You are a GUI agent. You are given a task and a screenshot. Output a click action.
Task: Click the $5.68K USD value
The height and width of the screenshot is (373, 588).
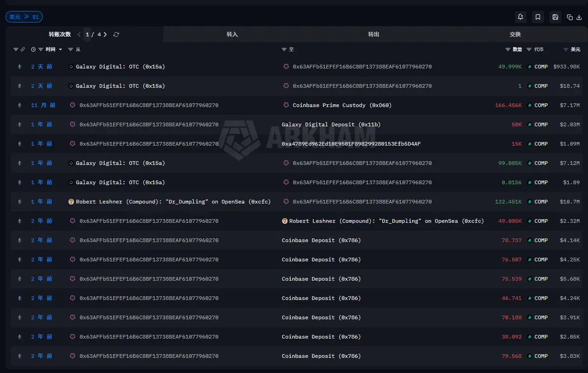[x=570, y=279]
